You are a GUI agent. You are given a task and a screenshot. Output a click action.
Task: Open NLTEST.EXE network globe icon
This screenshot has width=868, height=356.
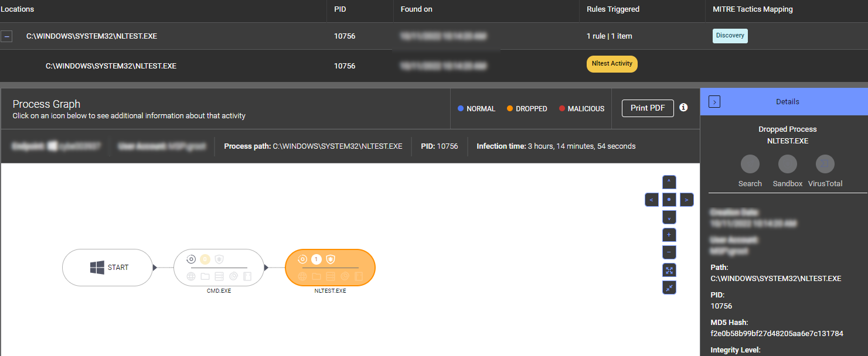click(302, 276)
